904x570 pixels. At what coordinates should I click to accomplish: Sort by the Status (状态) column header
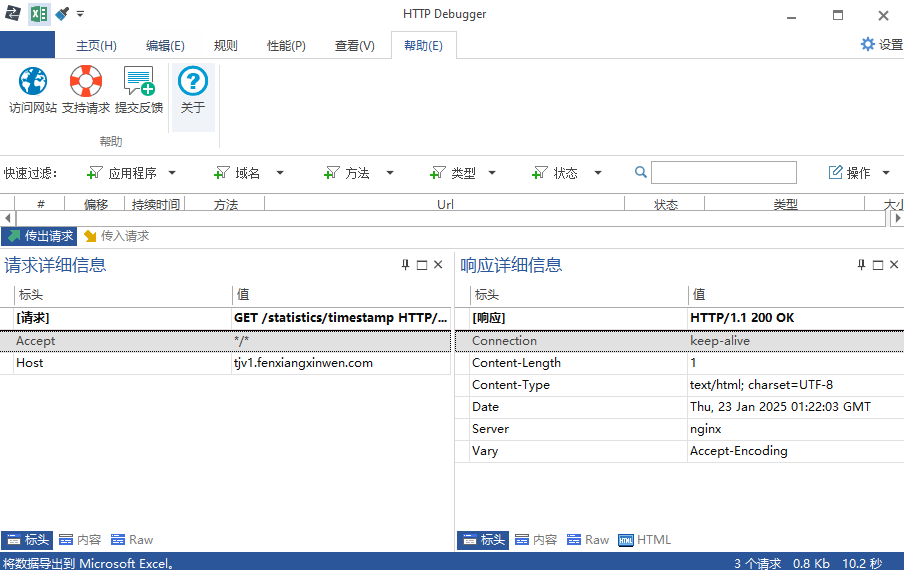point(665,203)
